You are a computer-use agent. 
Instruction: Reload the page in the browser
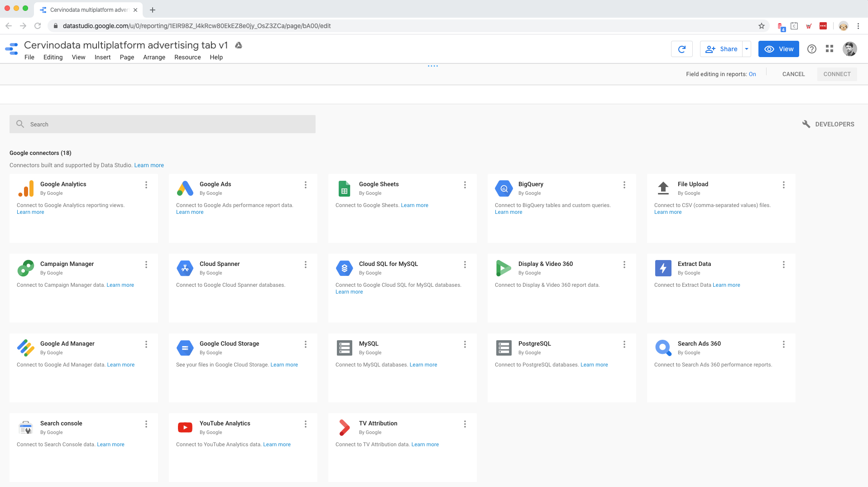click(38, 26)
